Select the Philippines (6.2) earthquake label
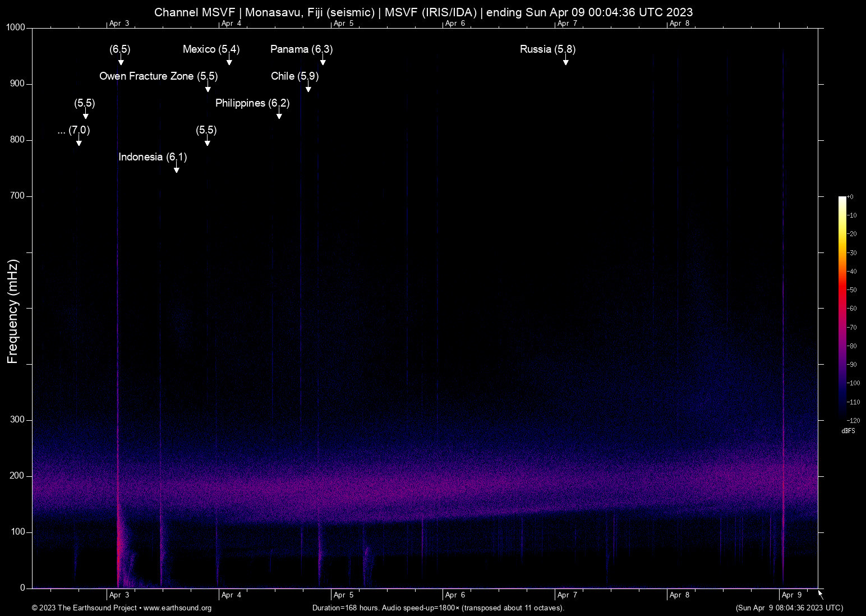The width and height of the screenshot is (866, 616). (x=252, y=103)
